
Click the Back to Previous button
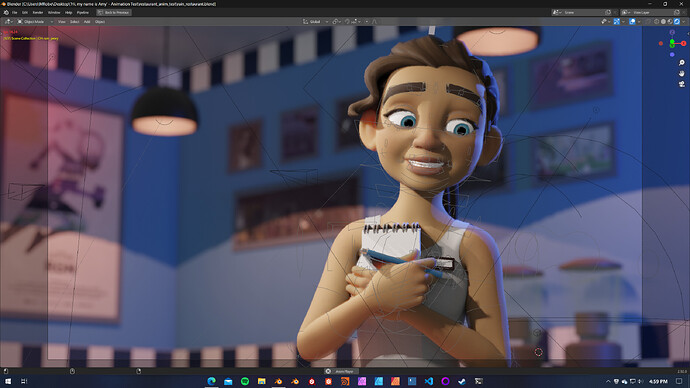pyautogui.click(x=114, y=12)
